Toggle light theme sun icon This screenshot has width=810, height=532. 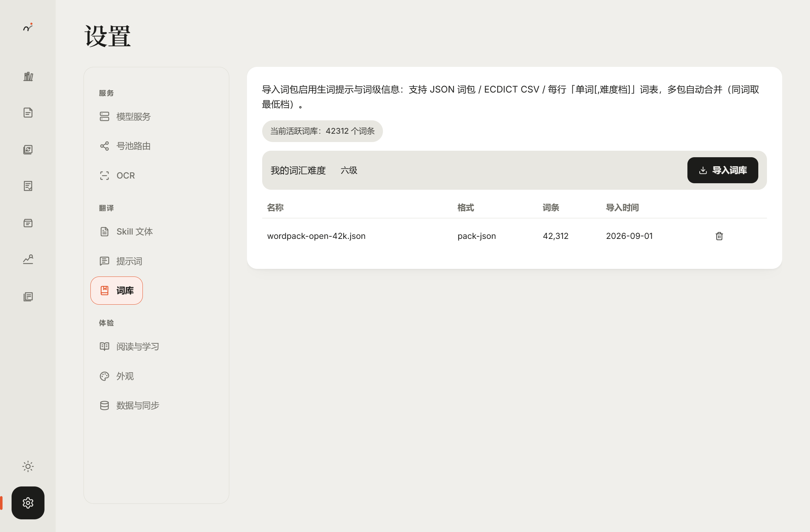[x=28, y=466]
